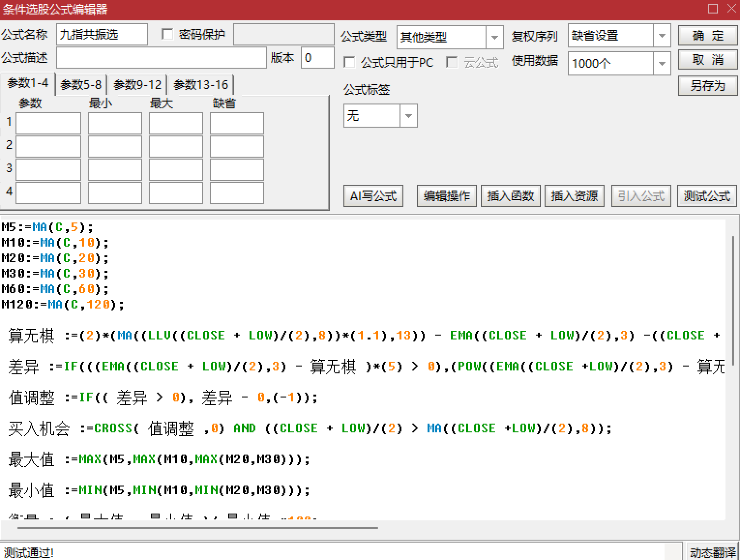Click 插入函数 to insert a function
The image size is (740, 560).
coord(510,196)
